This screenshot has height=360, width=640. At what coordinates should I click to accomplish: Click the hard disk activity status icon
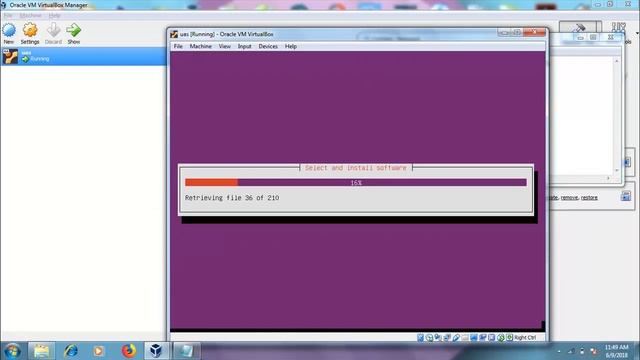pos(420,338)
